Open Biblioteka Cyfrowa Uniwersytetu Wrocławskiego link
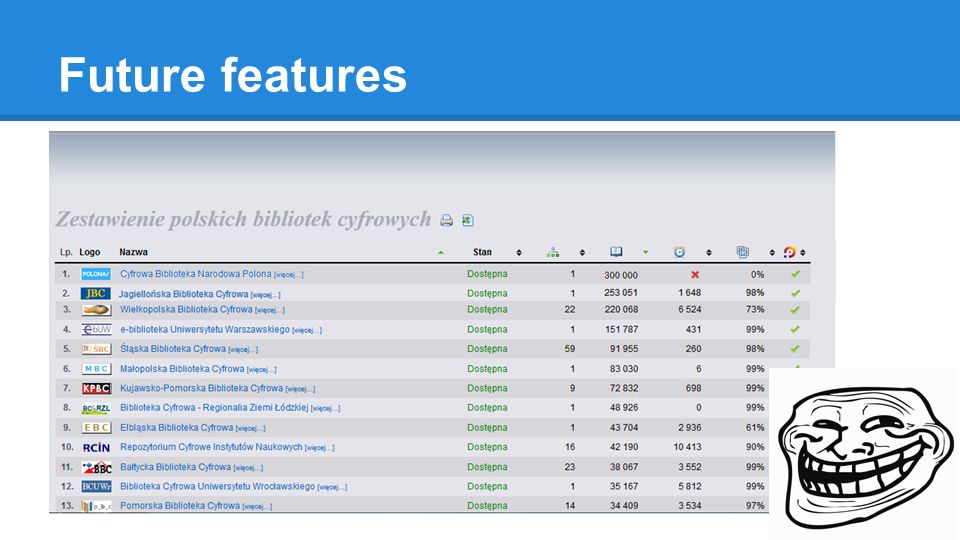960x540 pixels. (x=217, y=486)
